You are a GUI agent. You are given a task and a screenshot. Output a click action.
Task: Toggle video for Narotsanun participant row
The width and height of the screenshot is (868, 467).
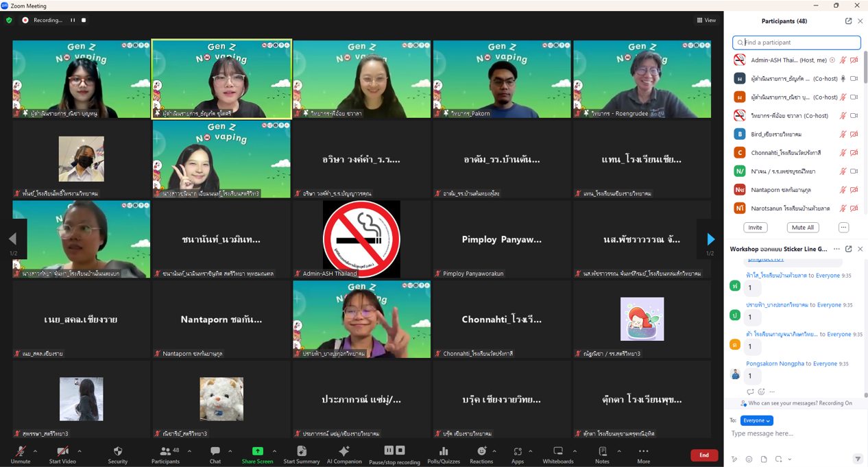pyautogui.click(x=854, y=208)
